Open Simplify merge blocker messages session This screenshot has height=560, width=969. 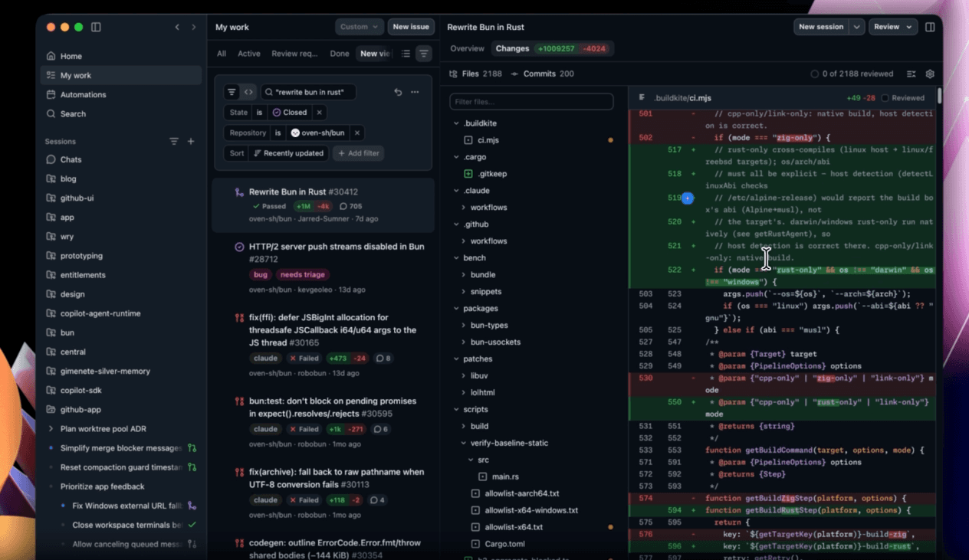point(121,448)
